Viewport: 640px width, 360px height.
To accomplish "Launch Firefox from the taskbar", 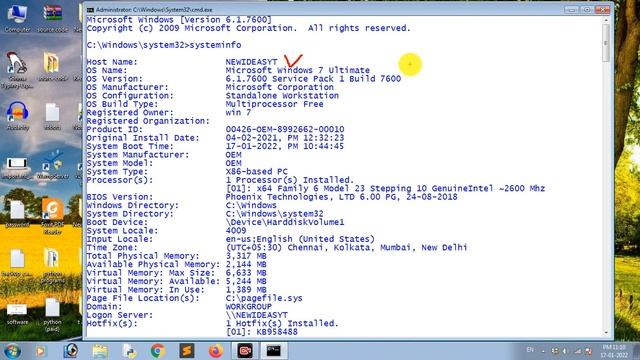I will [216, 351].
